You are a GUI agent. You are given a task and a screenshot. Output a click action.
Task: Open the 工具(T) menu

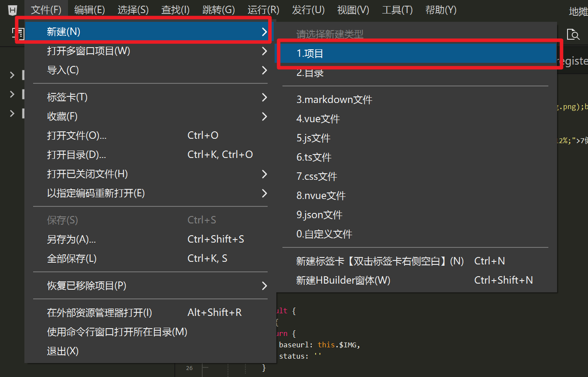(397, 10)
